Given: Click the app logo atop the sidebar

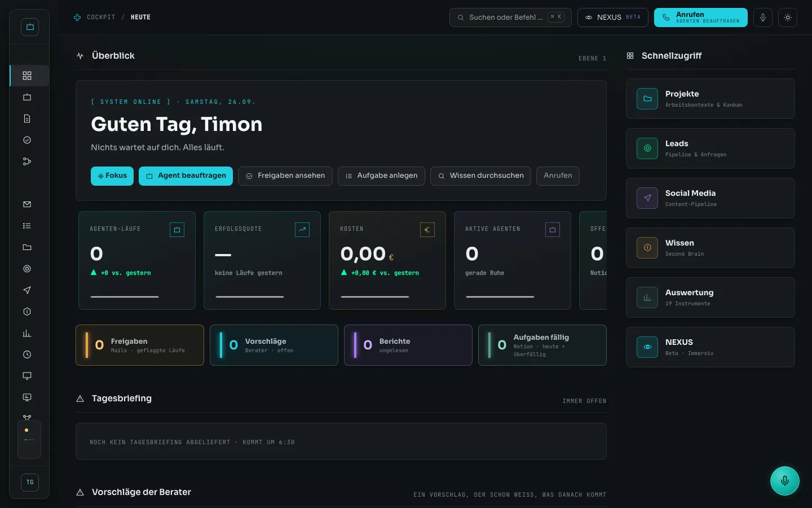Looking at the screenshot, I should (x=30, y=27).
